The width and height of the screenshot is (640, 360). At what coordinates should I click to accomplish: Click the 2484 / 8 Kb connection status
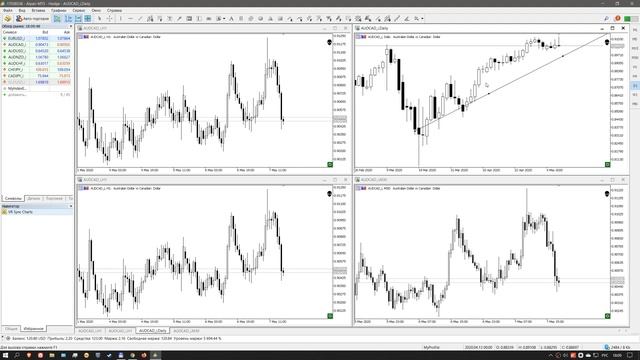(x=618, y=347)
